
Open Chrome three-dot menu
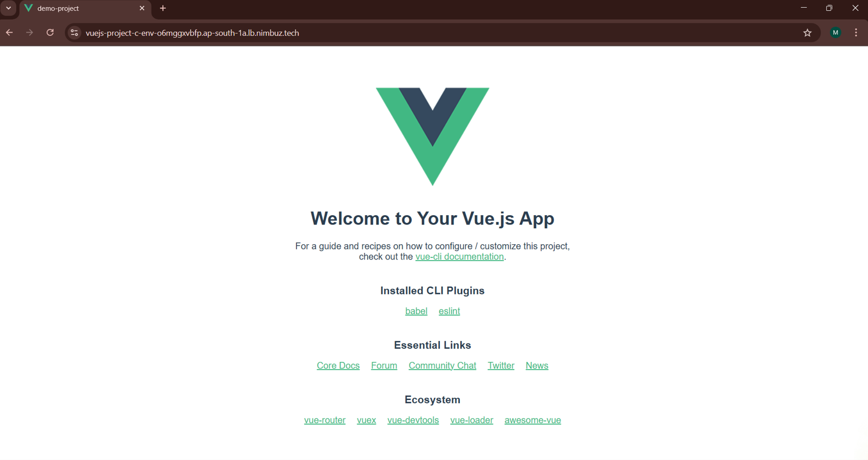tap(856, 33)
